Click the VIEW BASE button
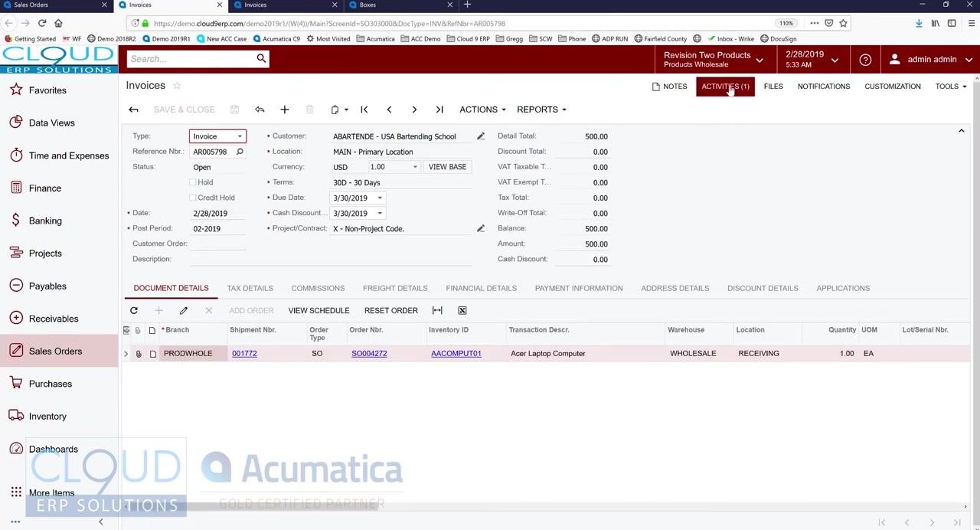The height and width of the screenshot is (530, 980). coord(447,167)
